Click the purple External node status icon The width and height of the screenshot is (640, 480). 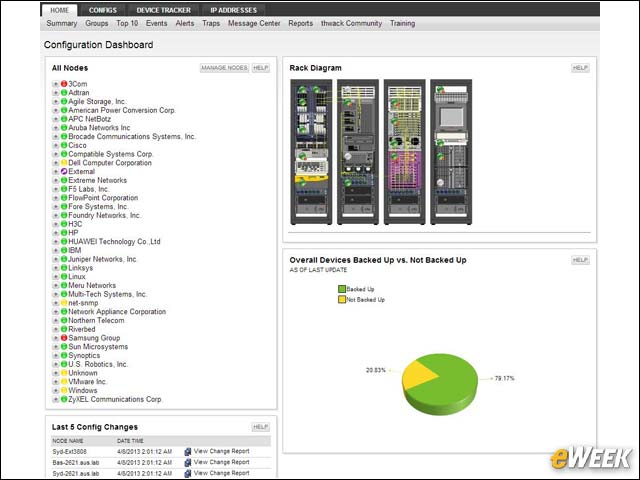pyautogui.click(x=64, y=171)
